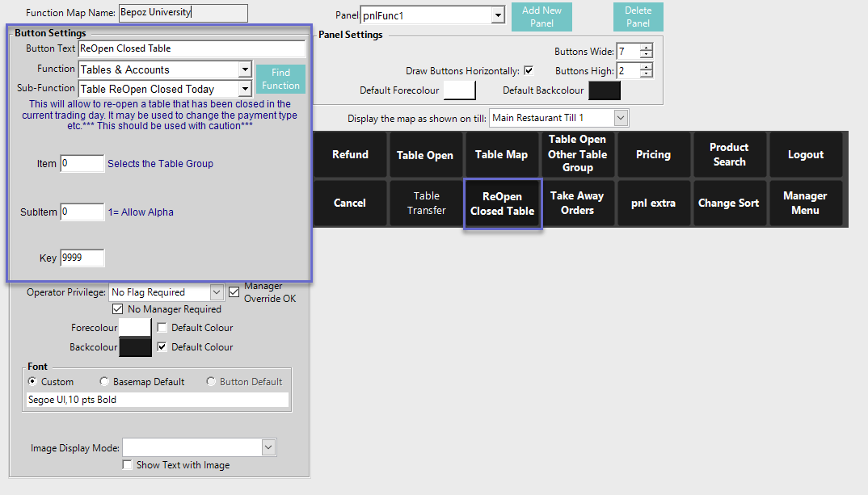Click the Change Sort button

[730, 203]
